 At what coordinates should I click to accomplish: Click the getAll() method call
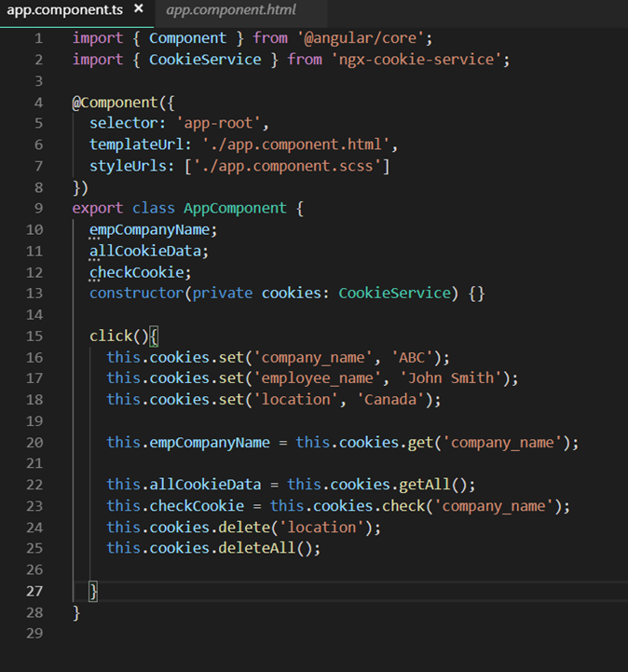[433, 485]
